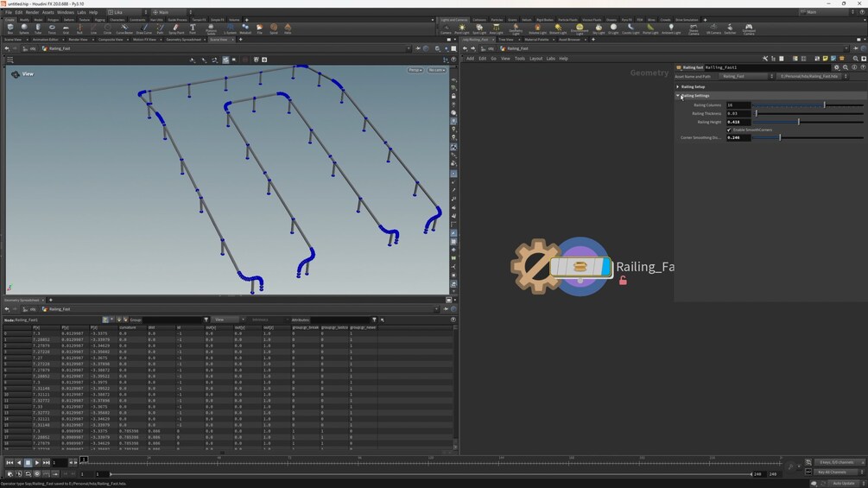Adjust the Railing Columns slider
The width and height of the screenshot is (868, 488).
808,105
